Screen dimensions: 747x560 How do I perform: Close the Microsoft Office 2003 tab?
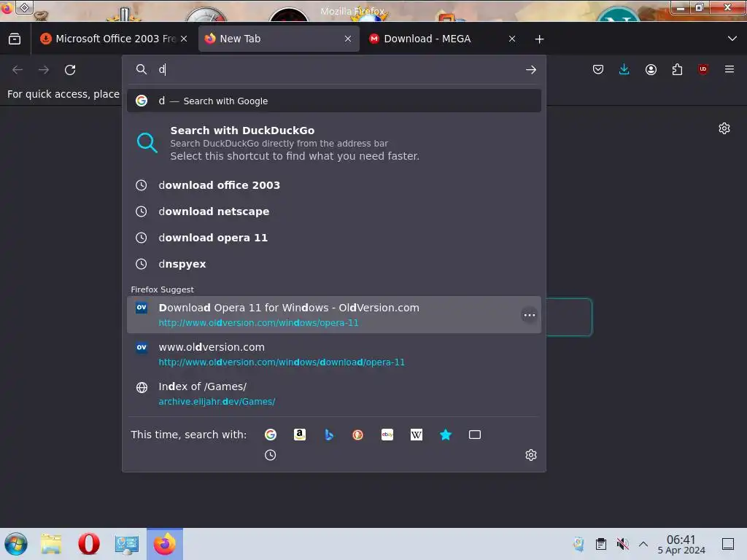tap(184, 39)
